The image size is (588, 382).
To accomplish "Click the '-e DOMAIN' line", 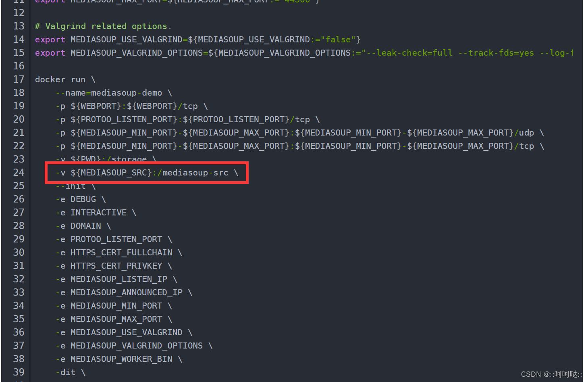I will coord(83,226).
